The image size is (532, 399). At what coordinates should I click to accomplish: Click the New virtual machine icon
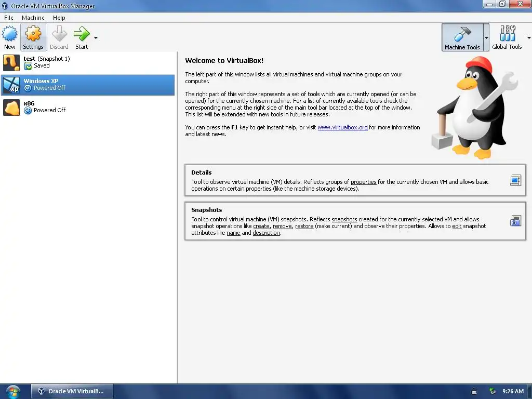(9, 34)
